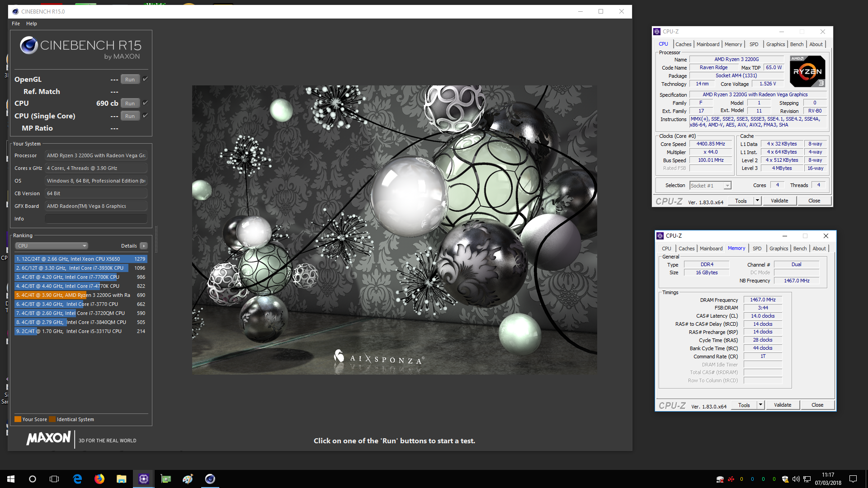This screenshot has width=868, height=488.
Task: Run the CPU (Single Core) benchmark
Action: (130, 116)
